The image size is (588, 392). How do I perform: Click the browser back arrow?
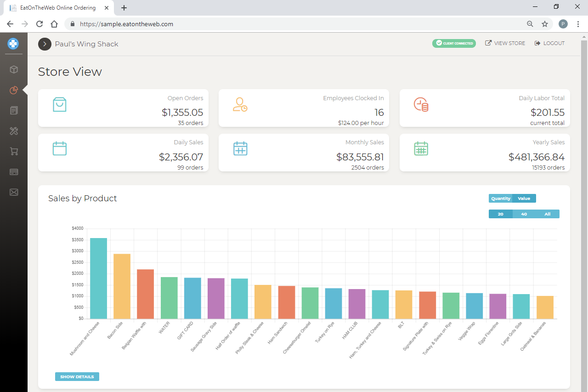pyautogui.click(x=10, y=24)
